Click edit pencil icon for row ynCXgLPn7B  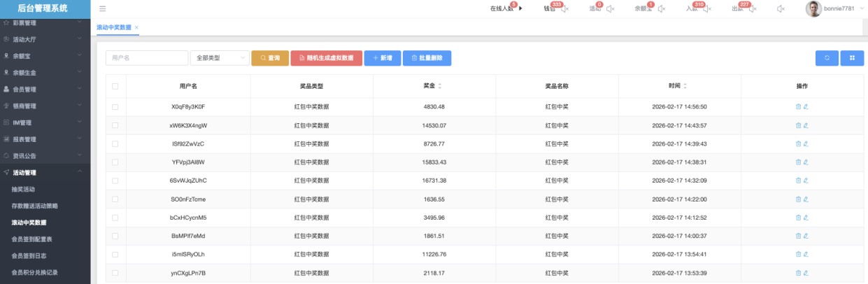(806, 273)
